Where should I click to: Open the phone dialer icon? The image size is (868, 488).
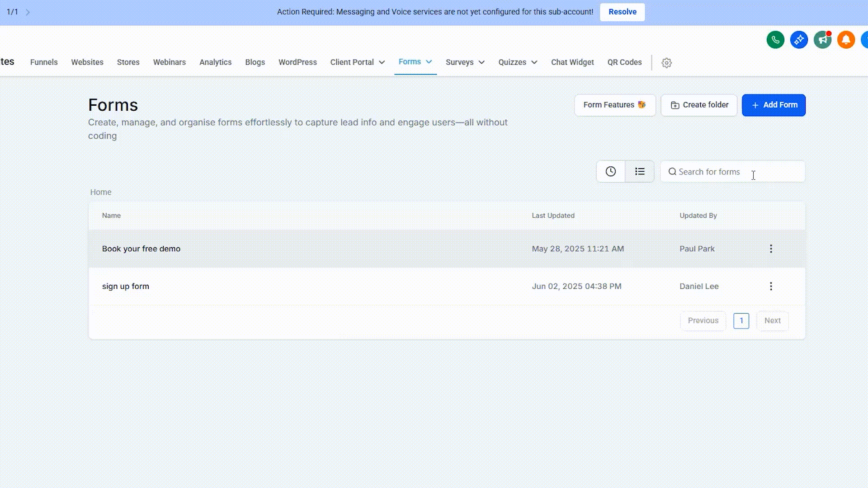(x=775, y=40)
